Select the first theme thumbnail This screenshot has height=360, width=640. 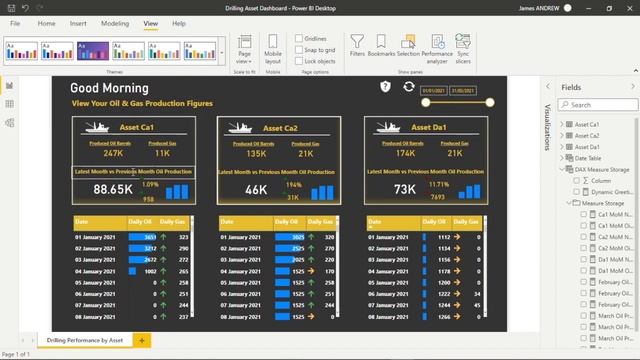(22, 51)
